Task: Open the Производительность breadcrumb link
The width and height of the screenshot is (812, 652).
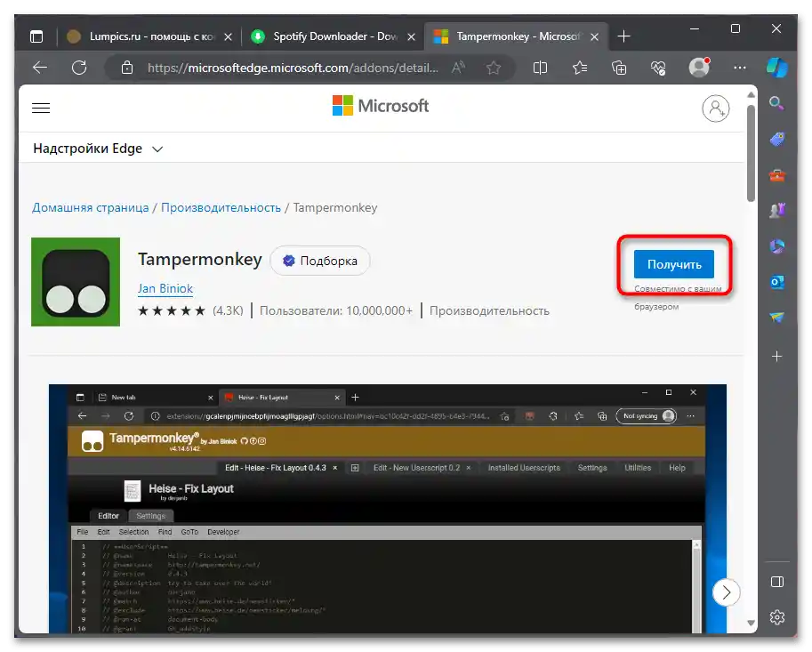Action: (x=221, y=207)
